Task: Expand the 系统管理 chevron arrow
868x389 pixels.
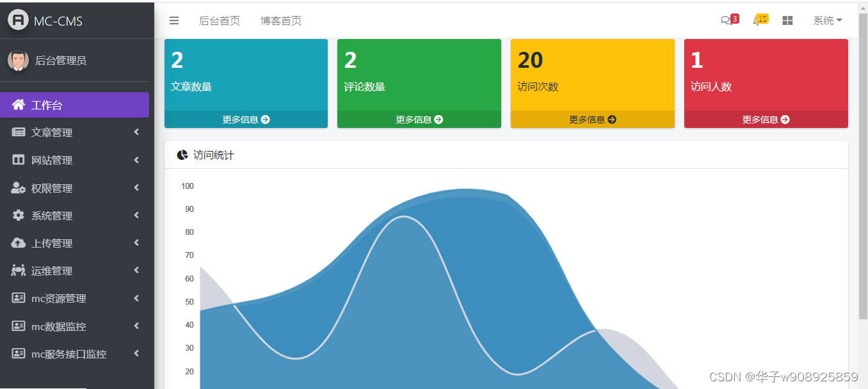Action: click(136, 215)
